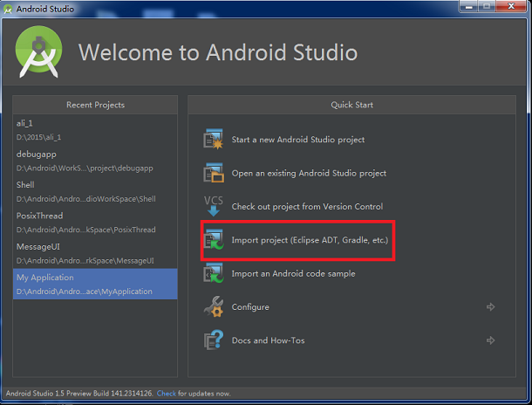Select Import project (Eclipse ADT, Gradle, etc.)
532x405 pixels.
tap(310, 240)
